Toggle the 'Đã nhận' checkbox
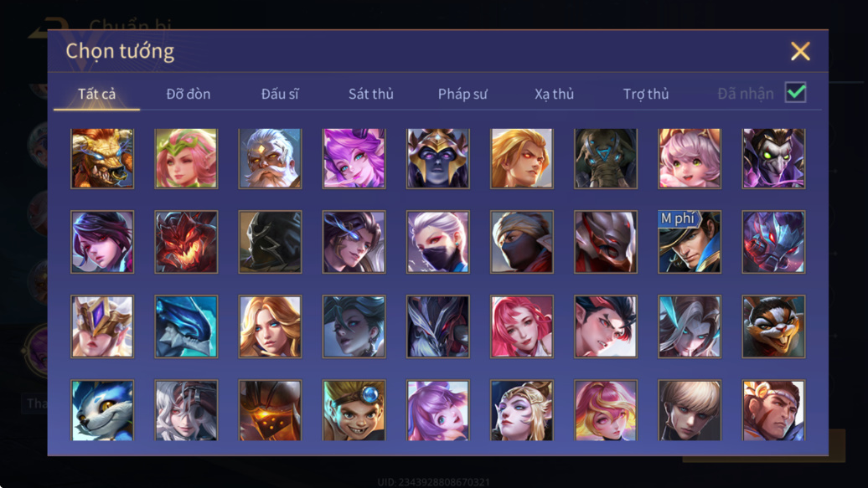This screenshot has width=868, height=488. coord(795,92)
